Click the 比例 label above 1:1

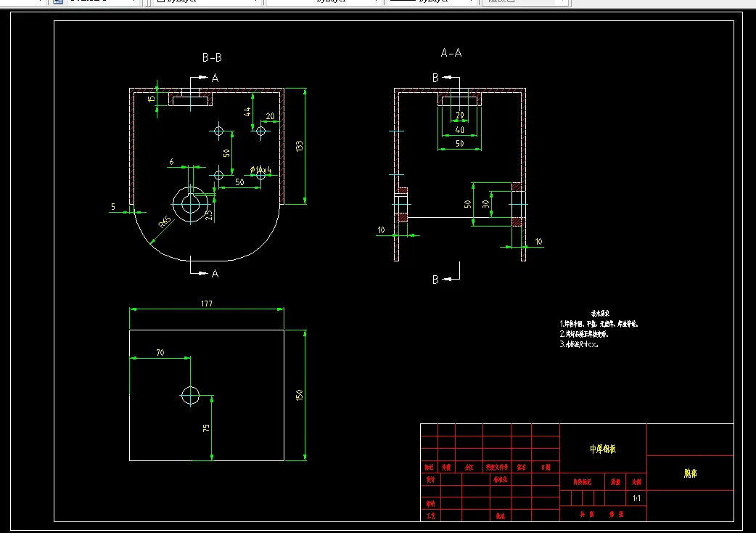(x=636, y=482)
